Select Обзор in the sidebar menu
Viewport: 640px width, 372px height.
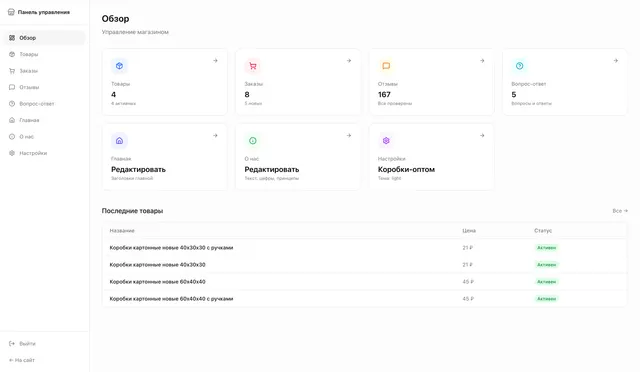tap(44, 38)
